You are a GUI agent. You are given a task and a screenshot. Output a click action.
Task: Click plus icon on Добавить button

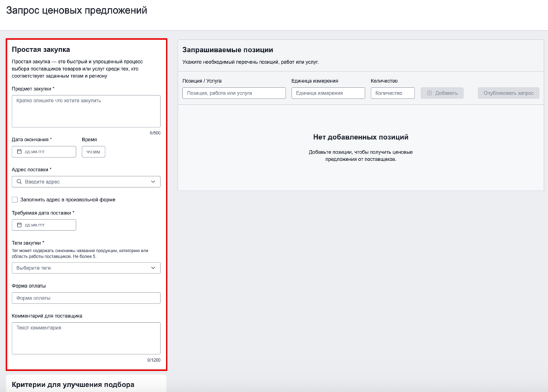click(x=429, y=93)
